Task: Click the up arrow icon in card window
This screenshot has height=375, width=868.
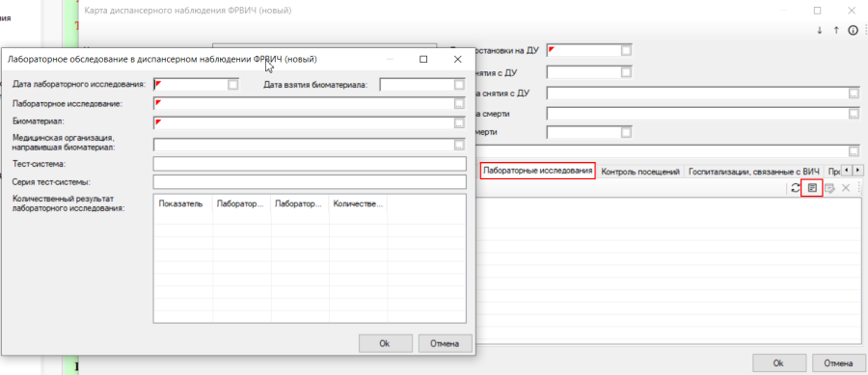Action: tap(836, 31)
